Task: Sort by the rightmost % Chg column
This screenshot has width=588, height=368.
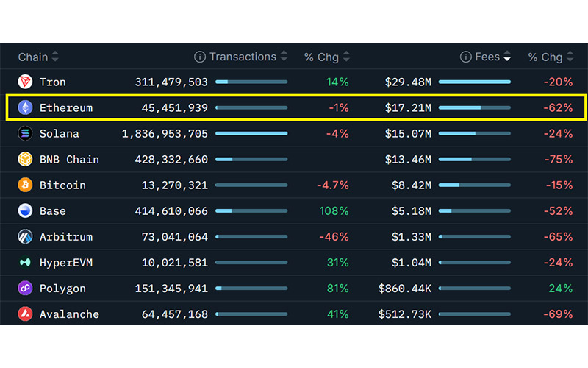Action: (570, 57)
